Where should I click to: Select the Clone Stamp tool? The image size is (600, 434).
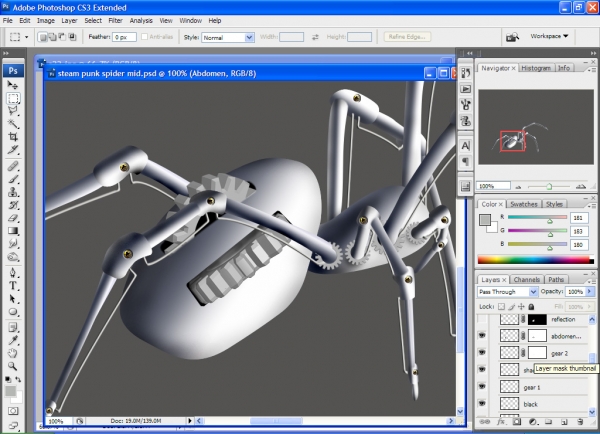(x=13, y=192)
